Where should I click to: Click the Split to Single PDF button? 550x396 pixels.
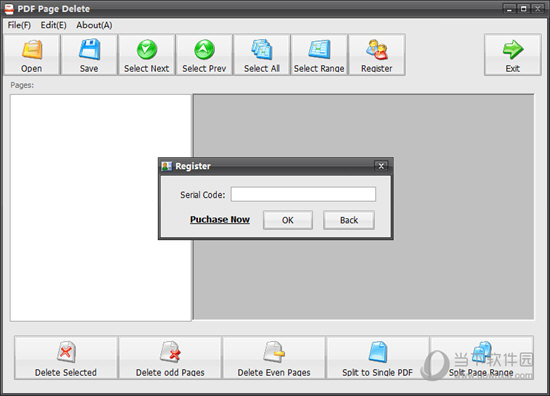pos(377,358)
